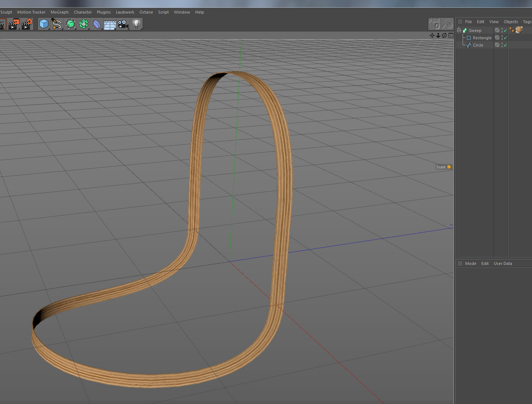This screenshot has width=532, height=404.
Task: Select the Rectangle object name
Action: (x=482, y=38)
